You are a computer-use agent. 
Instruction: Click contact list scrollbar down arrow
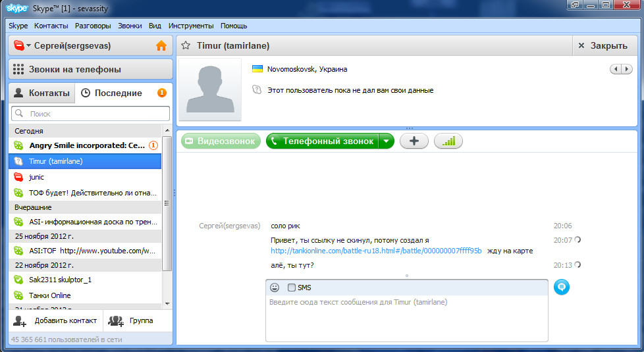click(167, 303)
